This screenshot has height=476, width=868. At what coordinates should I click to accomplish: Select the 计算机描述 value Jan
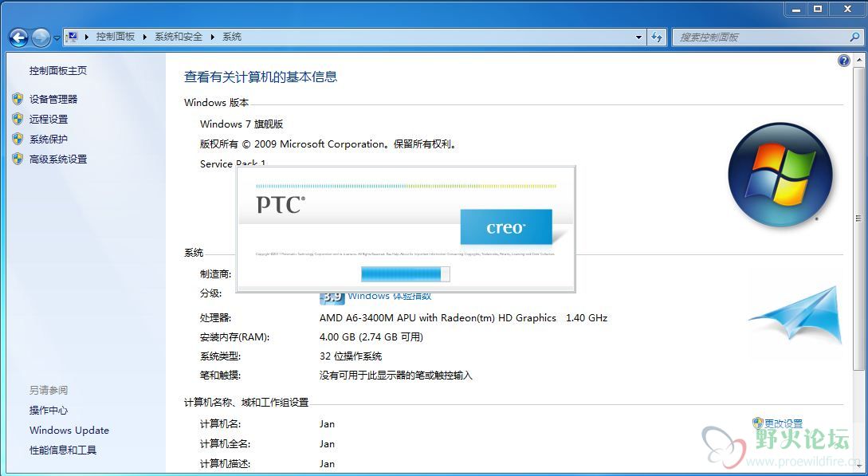click(327, 464)
